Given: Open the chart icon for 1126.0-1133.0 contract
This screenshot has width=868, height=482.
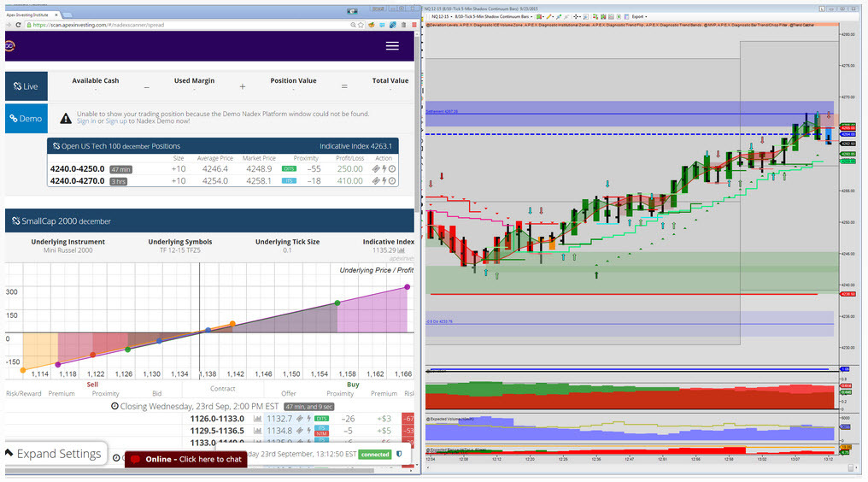Looking at the screenshot, I should pyautogui.click(x=257, y=419).
